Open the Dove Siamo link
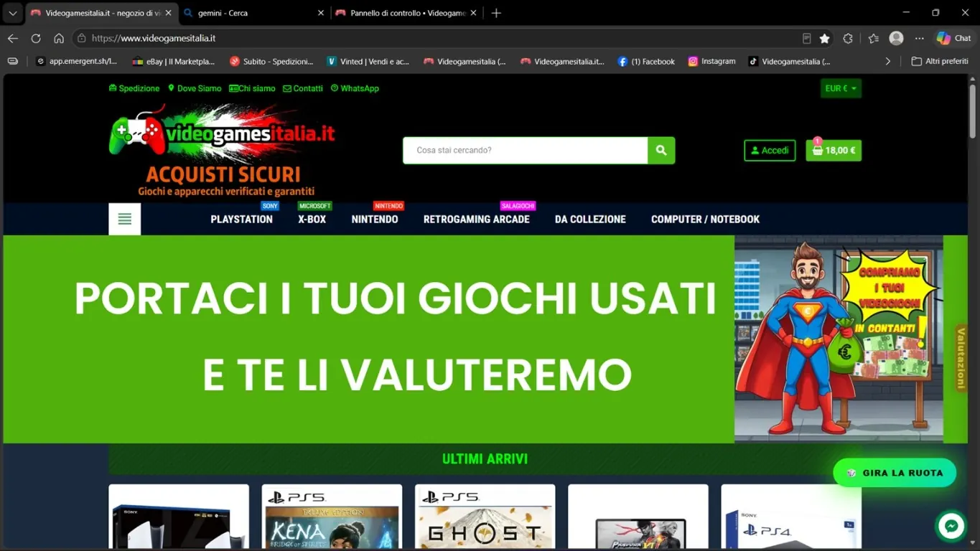The width and height of the screenshot is (980, 551). 195,88
